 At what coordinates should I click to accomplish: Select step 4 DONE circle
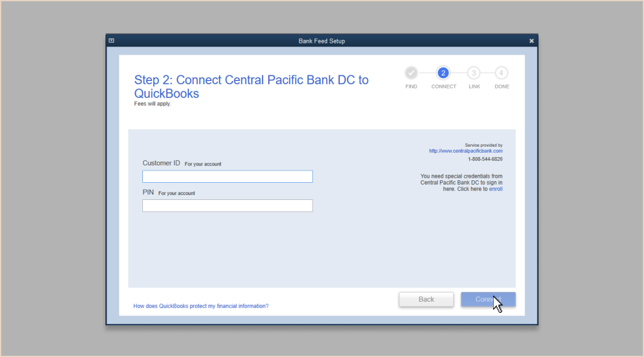click(501, 73)
